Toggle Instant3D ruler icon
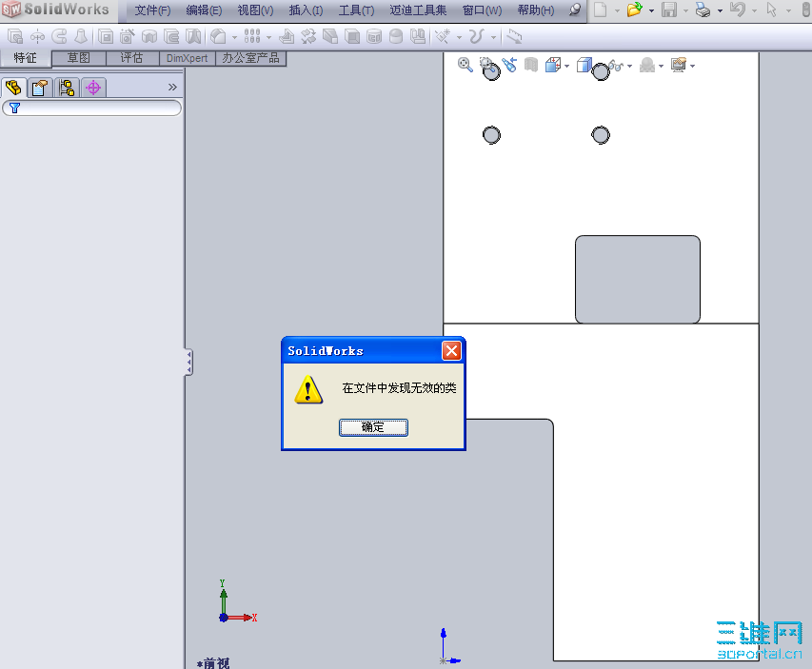This screenshot has height=669, width=812. point(514,36)
